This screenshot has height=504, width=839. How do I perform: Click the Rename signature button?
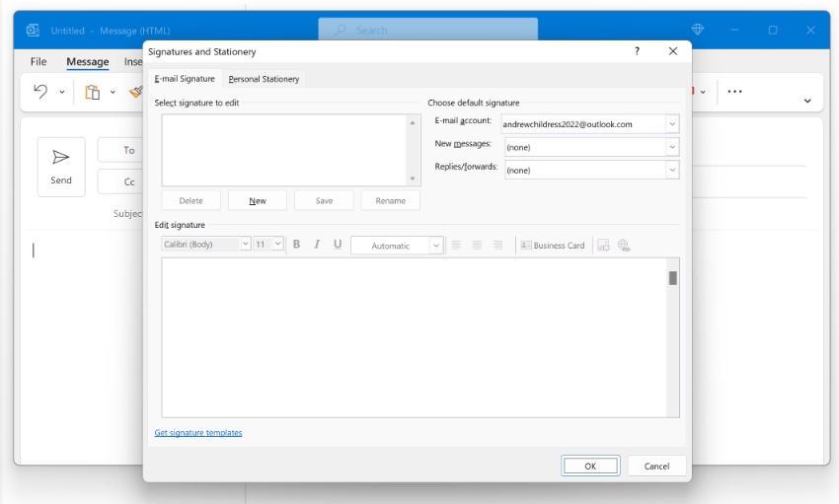pos(391,200)
